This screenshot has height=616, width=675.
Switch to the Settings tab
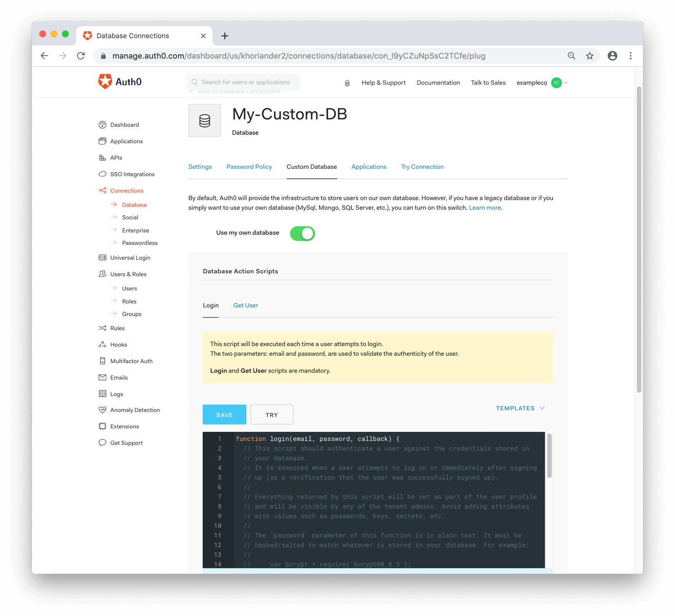tap(200, 167)
